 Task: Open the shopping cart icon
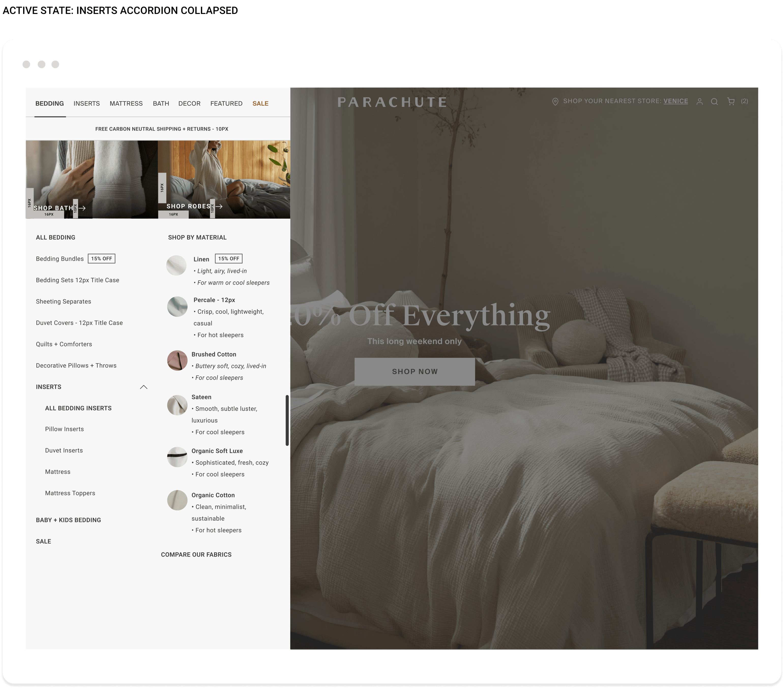click(x=731, y=102)
